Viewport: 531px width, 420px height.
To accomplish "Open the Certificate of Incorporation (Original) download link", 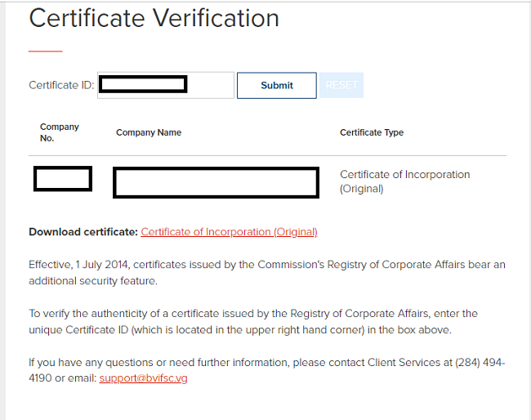I will pos(229,232).
